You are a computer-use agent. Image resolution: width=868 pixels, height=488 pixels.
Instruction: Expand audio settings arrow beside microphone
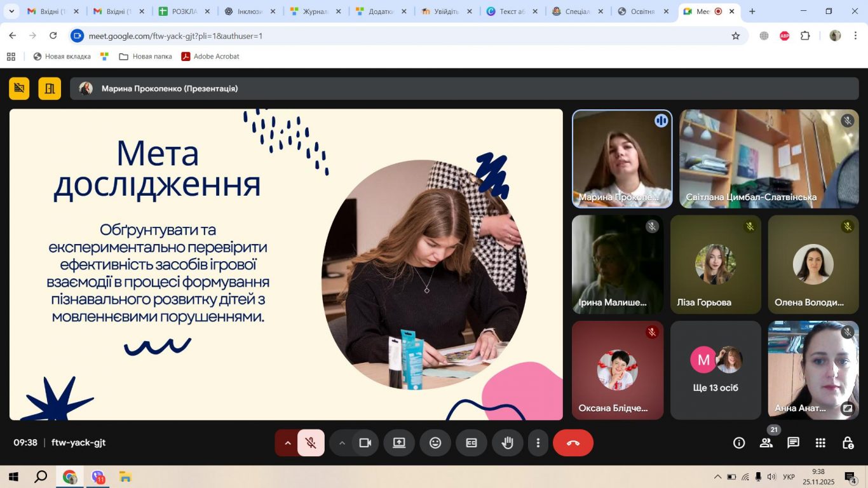287,443
